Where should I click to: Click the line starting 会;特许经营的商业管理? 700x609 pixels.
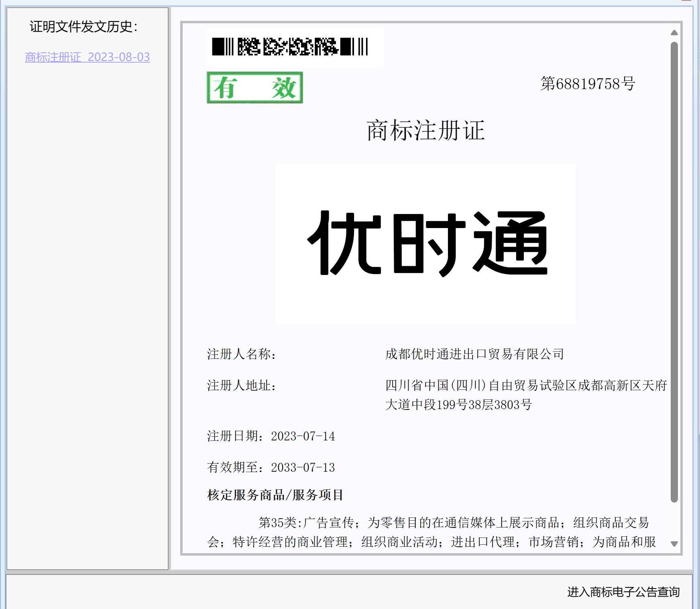pos(431,542)
